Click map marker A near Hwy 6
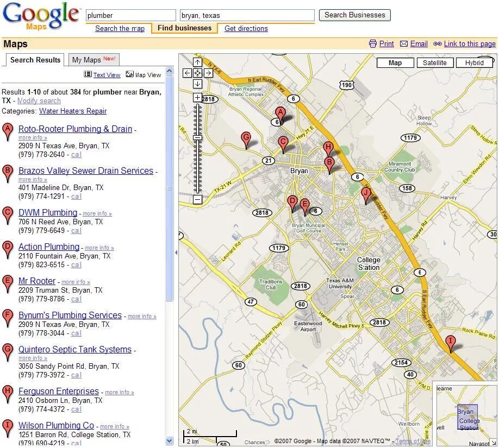The height and width of the screenshot is (448, 499). tap(280, 116)
